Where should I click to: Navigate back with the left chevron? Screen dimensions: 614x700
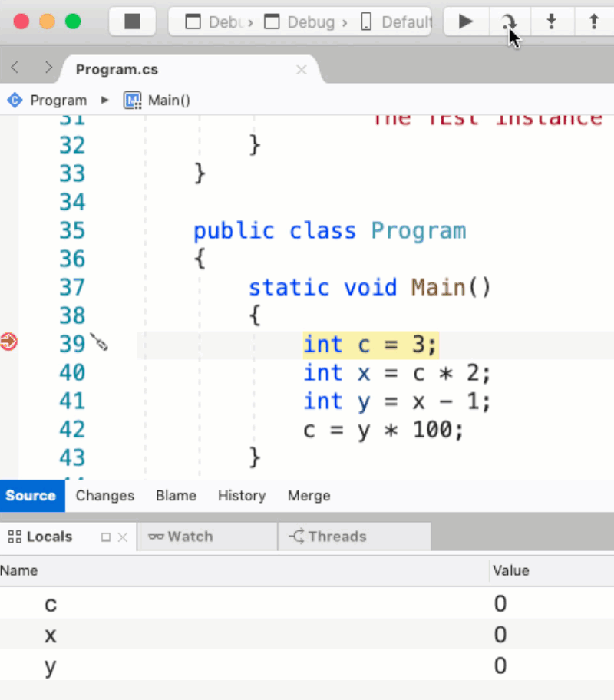(15, 68)
